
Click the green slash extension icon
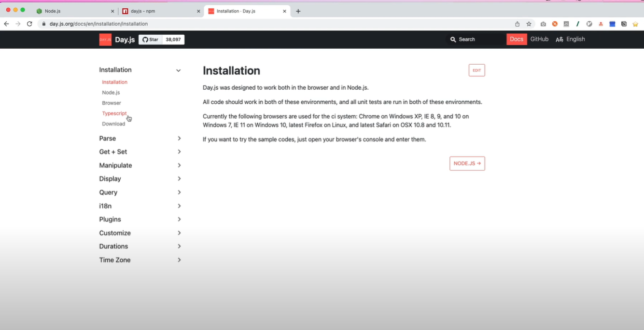point(578,24)
